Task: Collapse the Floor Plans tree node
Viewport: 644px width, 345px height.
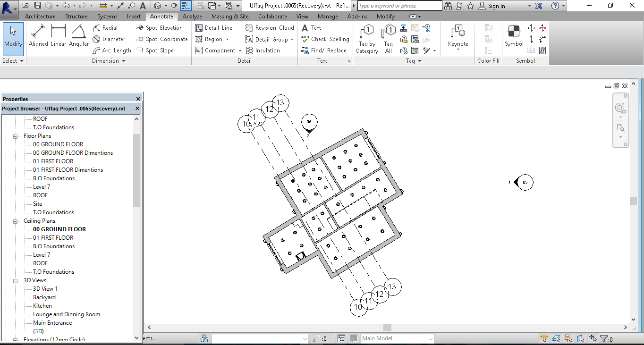Action: click(16, 135)
